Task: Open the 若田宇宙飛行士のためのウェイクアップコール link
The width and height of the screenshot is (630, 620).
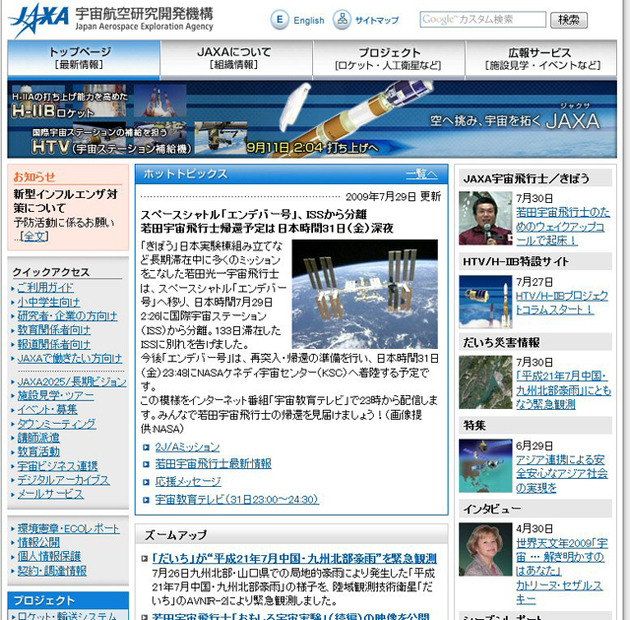Action: [x=562, y=227]
